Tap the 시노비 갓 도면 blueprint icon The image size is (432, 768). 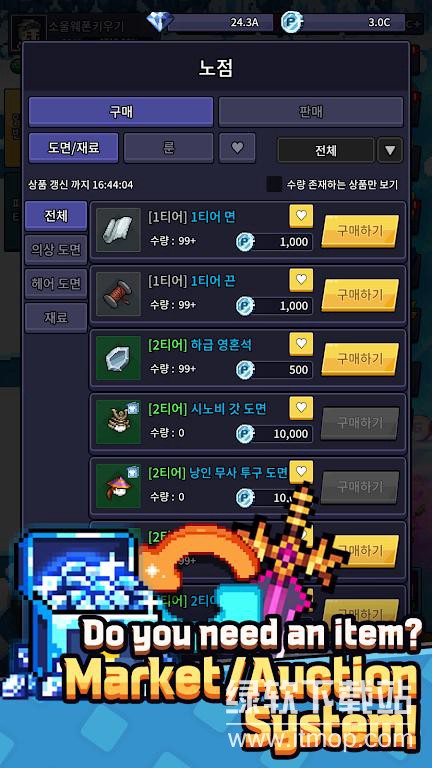118,422
